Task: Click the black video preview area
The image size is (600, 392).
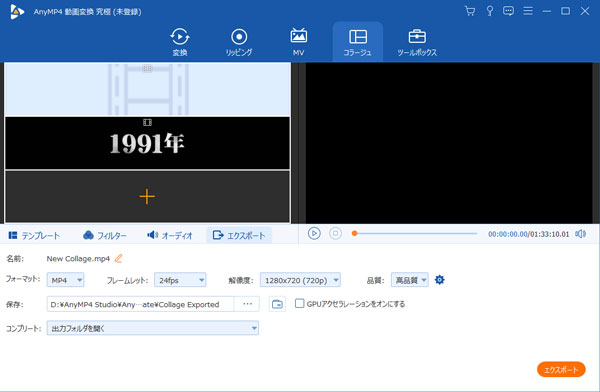Action: click(x=449, y=143)
